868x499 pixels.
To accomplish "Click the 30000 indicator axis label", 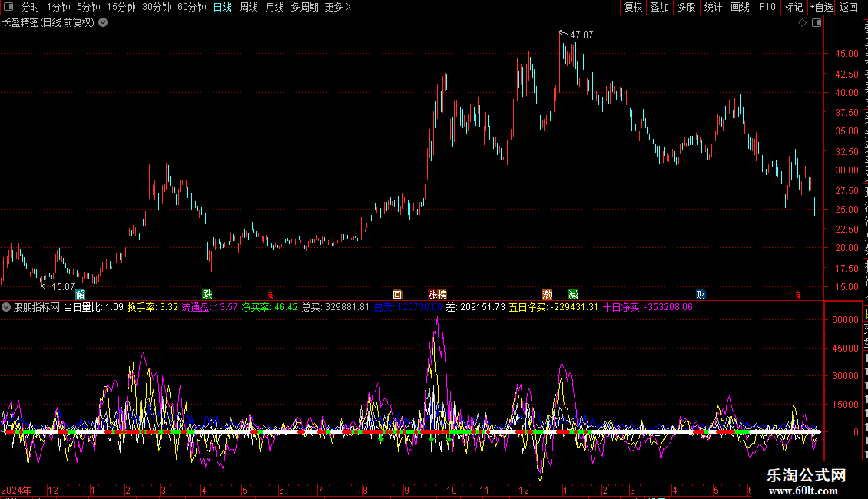I will 845,375.
